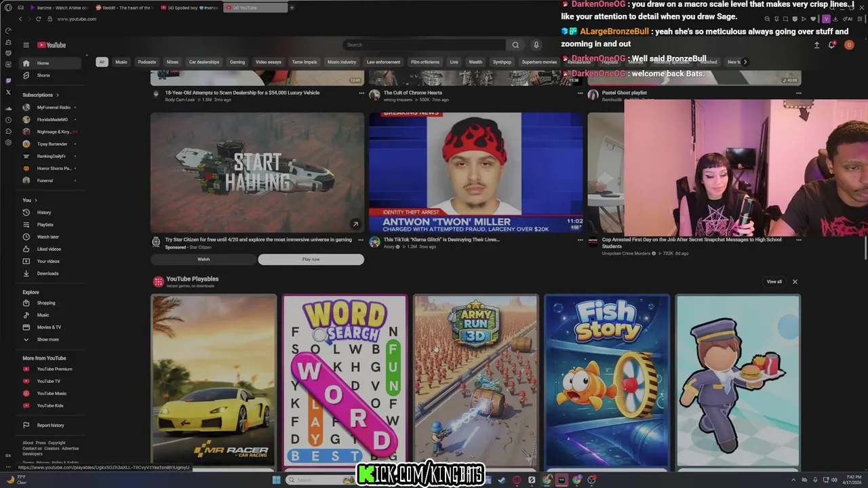Open Your videos page

51,261
